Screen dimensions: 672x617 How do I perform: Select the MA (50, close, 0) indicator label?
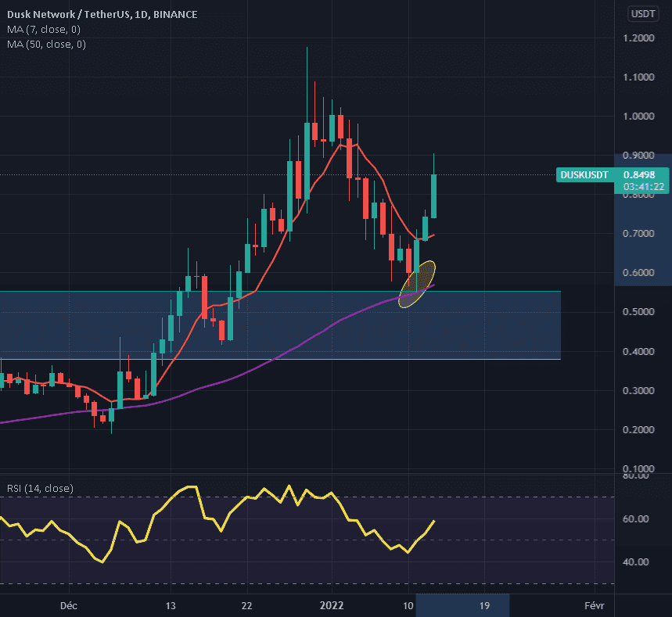46,45
